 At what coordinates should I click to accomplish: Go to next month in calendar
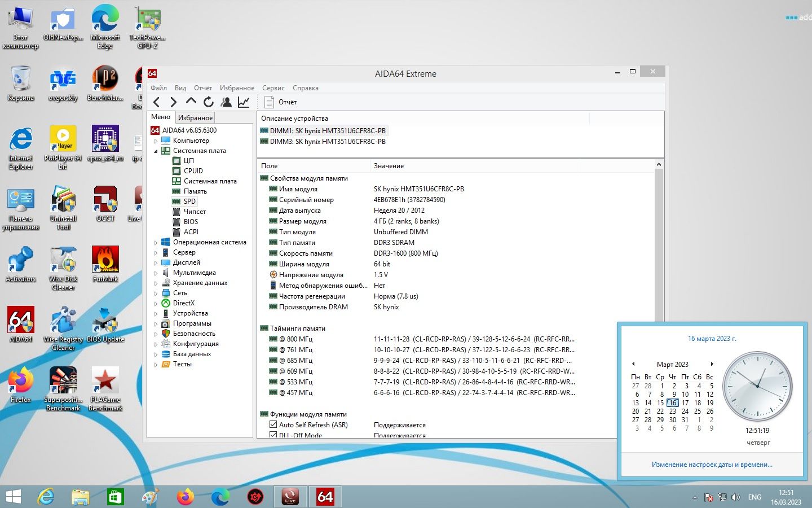pyautogui.click(x=712, y=364)
